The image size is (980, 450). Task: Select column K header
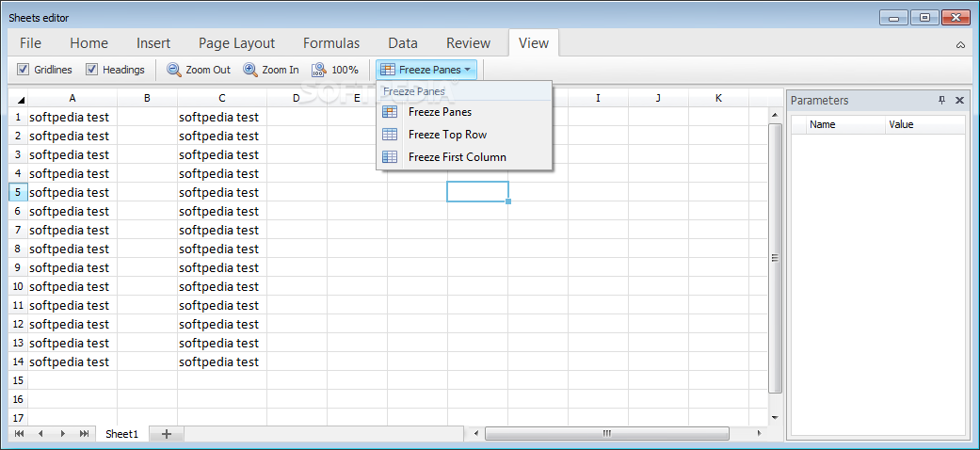point(718,98)
